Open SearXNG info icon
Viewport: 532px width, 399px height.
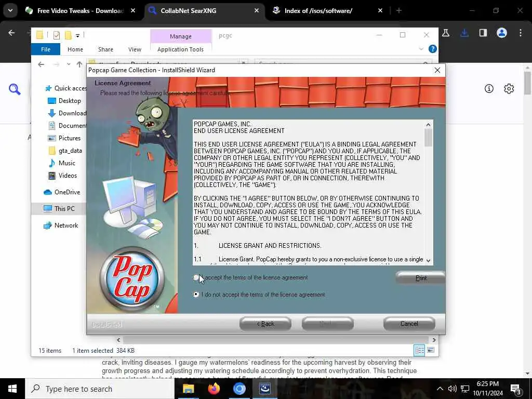489,89
